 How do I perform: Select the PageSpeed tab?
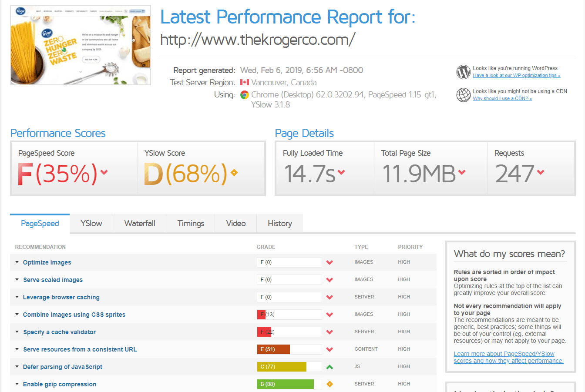[40, 223]
